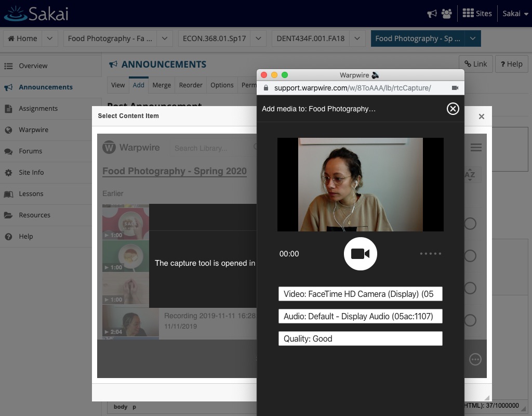This screenshot has height=416, width=532.
Task: Open the Food Photography - Fa site tab
Action: pos(110,38)
